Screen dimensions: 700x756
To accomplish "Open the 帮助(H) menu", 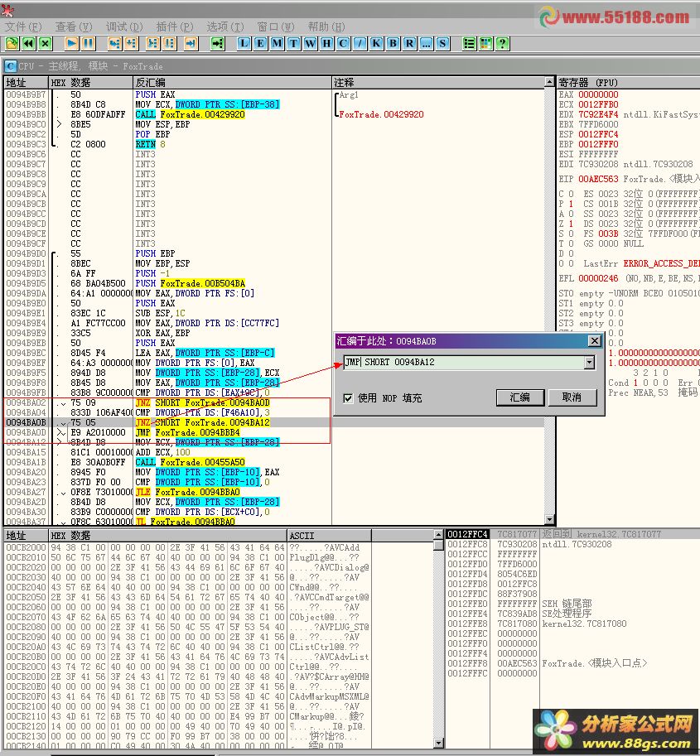I will click(326, 26).
